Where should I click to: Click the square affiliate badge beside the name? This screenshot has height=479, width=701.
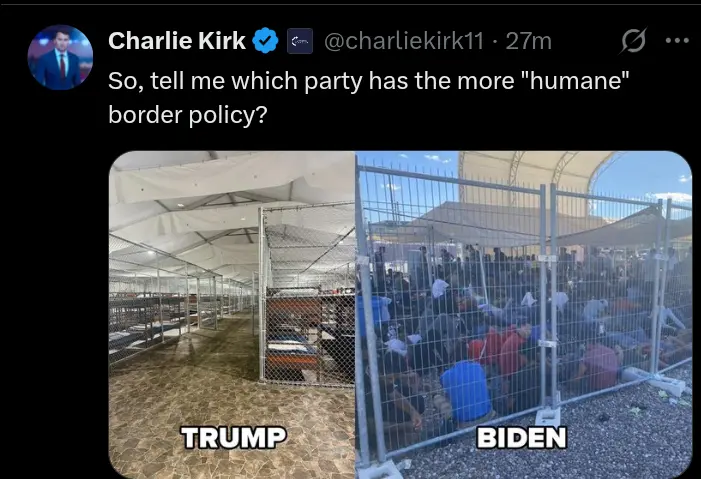click(x=300, y=41)
